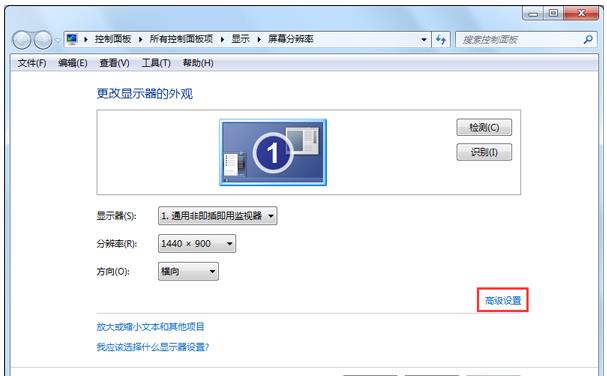Open the 帮助(H) menu
The height and width of the screenshot is (376, 607).
(198, 63)
